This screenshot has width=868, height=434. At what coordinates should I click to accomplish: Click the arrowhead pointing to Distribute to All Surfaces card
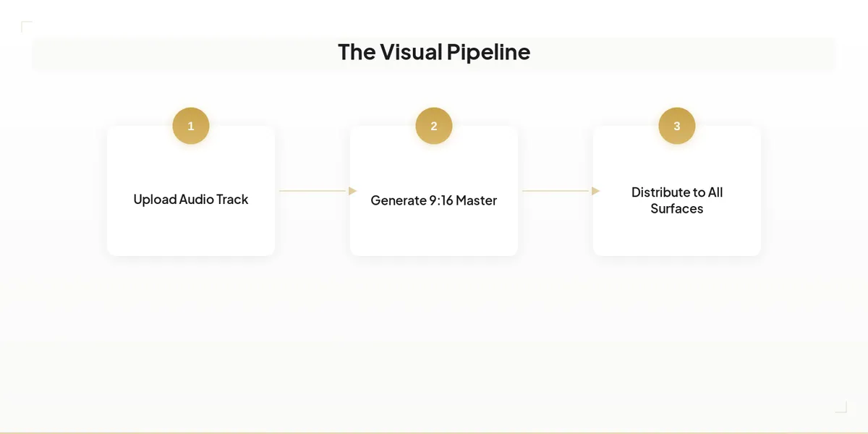(x=596, y=191)
